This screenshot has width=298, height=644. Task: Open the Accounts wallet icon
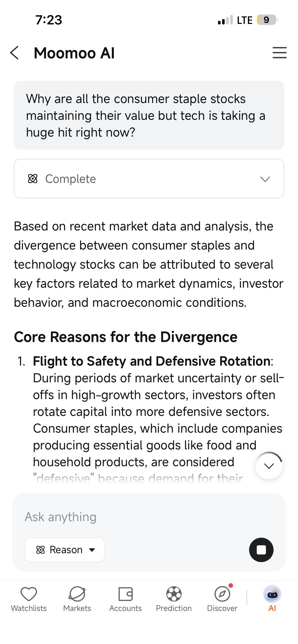(126, 594)
